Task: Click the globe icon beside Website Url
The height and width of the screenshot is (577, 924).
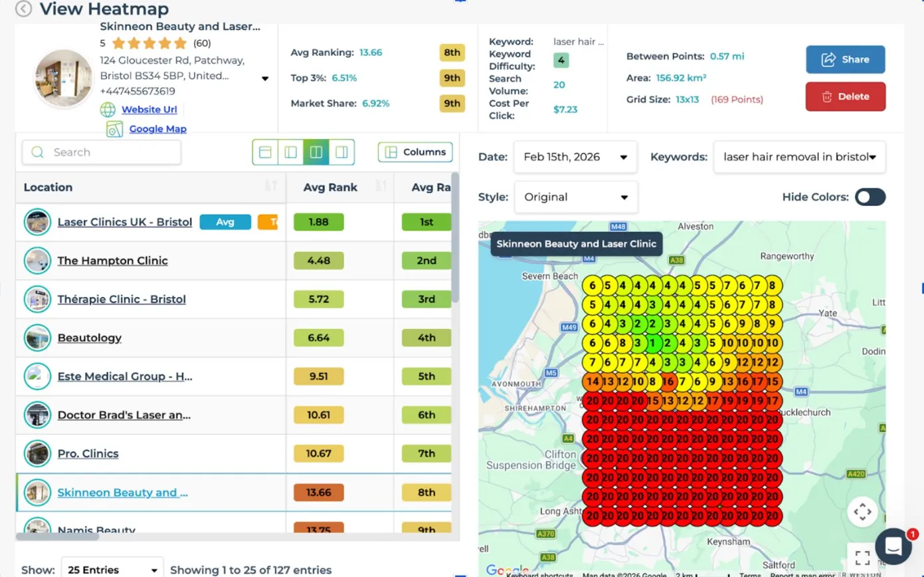Action: pyautogui.click(x=108, y=110)
